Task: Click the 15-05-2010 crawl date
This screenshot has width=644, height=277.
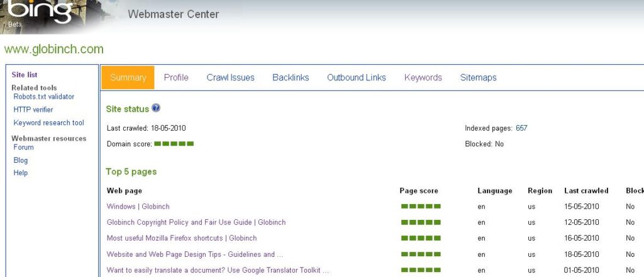Action: pyautogui.click(x=582, y=207)
